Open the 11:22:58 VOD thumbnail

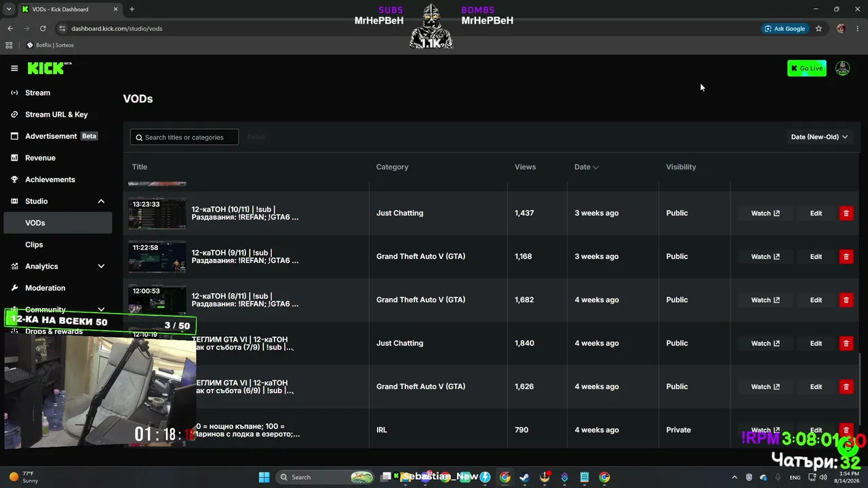coord(157,257)
